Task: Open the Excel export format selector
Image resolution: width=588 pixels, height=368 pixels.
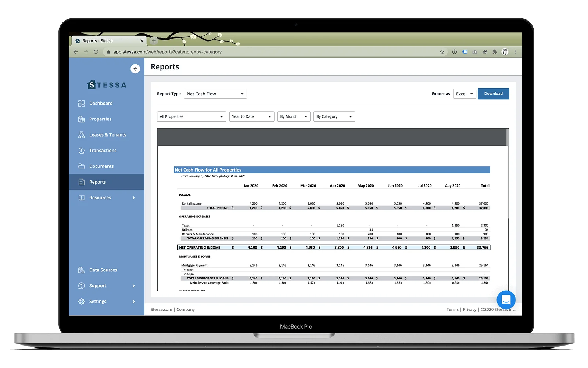Action: [464, 94]
